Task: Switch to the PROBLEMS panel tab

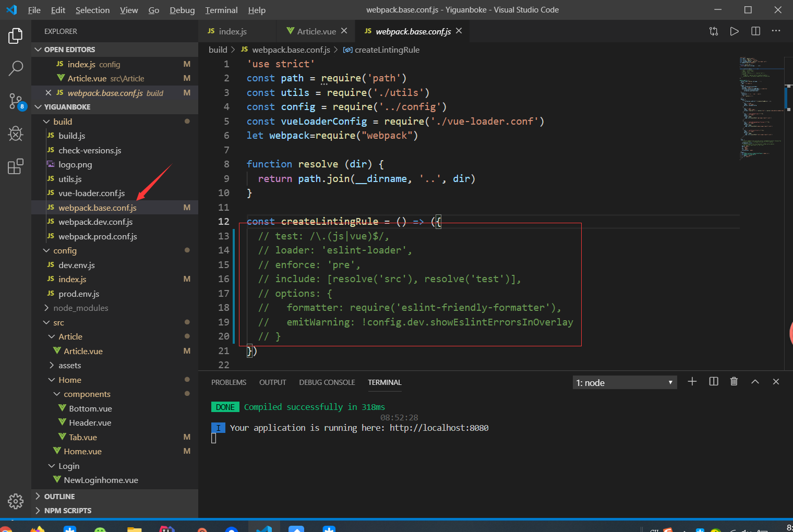Action: [229, 382]
